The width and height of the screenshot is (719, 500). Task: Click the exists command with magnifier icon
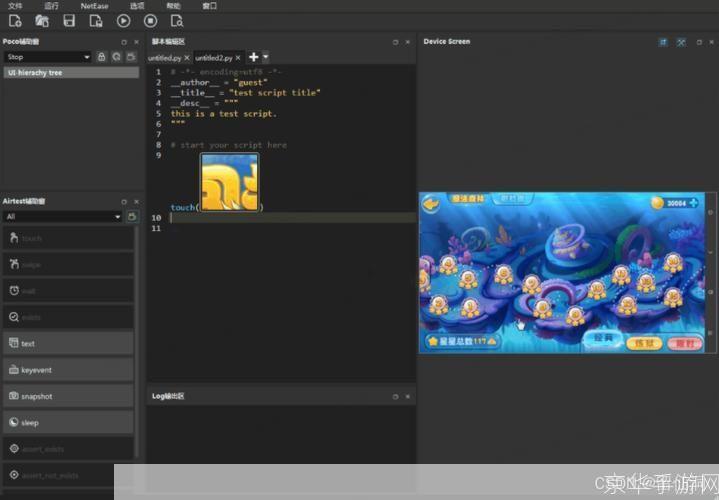(x=68, y=317)
